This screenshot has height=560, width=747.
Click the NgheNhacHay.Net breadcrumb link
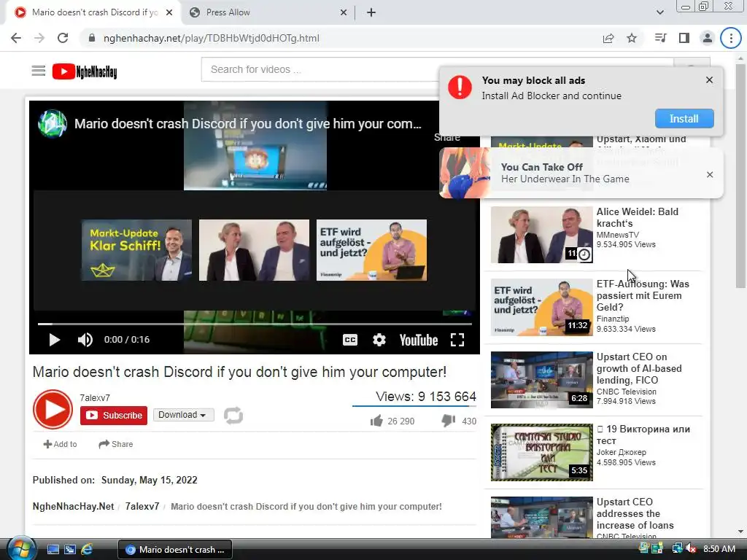74,507
